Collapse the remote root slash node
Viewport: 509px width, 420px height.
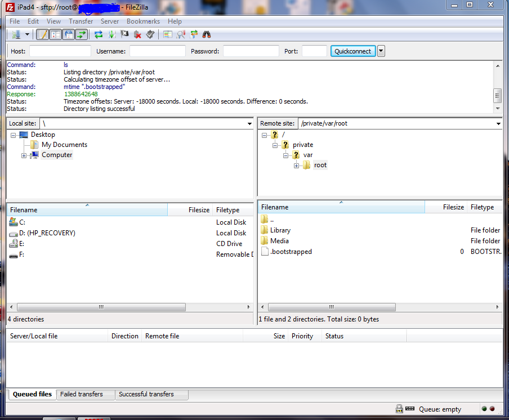pyautogui.click(x=264, y=135)
